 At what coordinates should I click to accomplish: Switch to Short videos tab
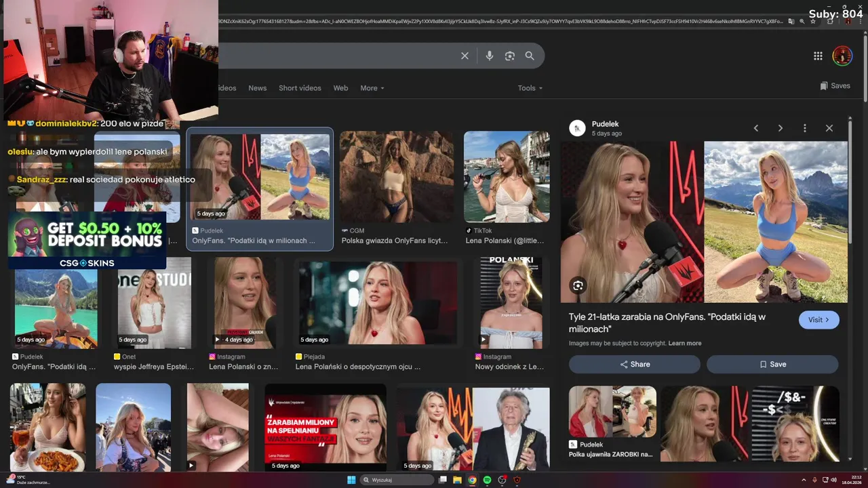click(x=300, y=88)
